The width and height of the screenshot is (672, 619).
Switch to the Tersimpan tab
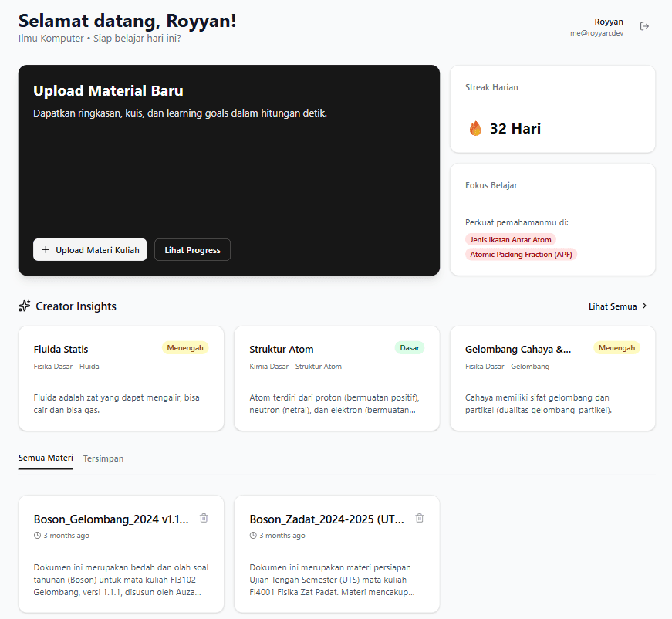coord(103,458)
